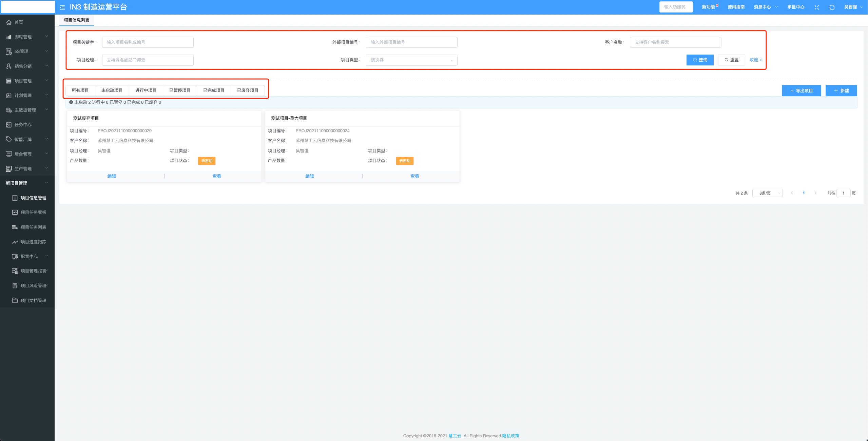This screenshot has height=441, width=868.
Task: Click the 项目文档管理 folder icon
Action: [15, 300]
